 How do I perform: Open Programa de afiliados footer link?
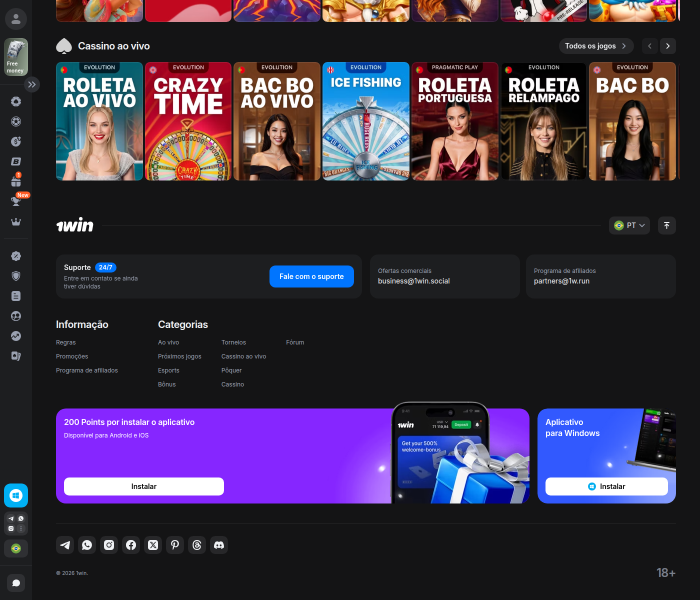click(x=87, y=370)
